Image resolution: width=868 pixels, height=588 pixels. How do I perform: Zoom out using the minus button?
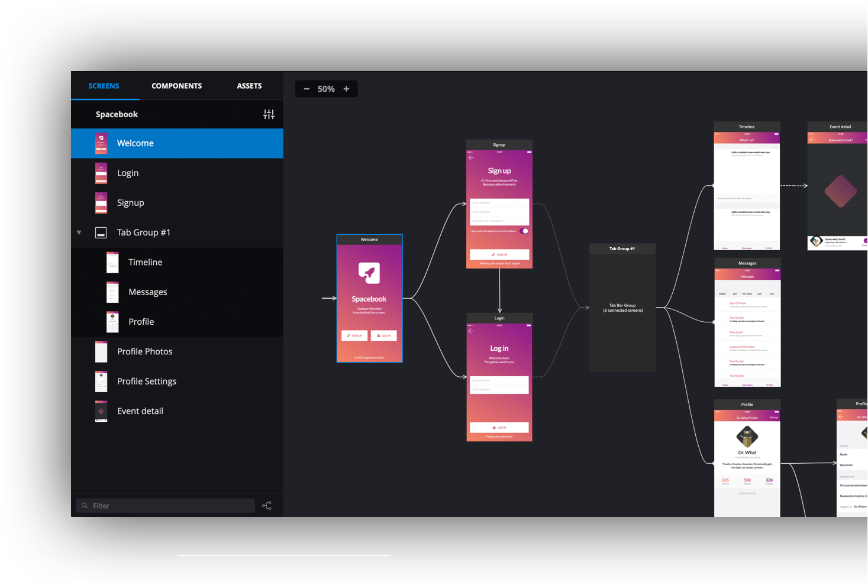[306, 89]
